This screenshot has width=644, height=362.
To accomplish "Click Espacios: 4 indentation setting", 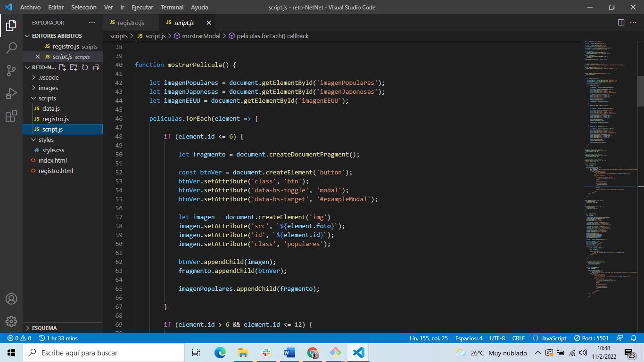I will tap(469, 338).
